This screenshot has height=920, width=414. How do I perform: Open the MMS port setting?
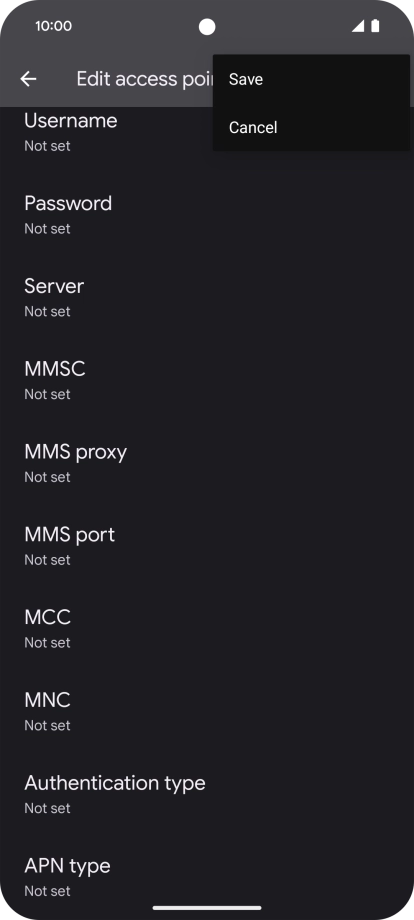tap(207, 545)
